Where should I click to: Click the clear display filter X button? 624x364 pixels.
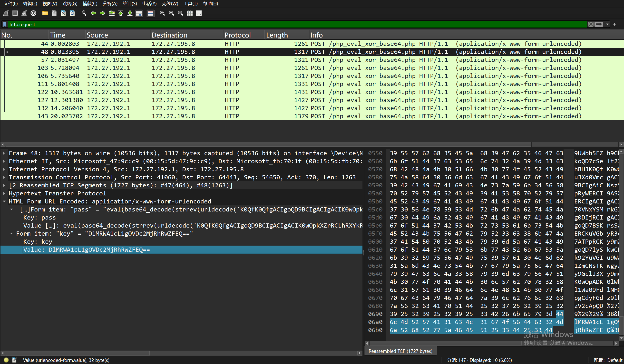coord(591,24)
